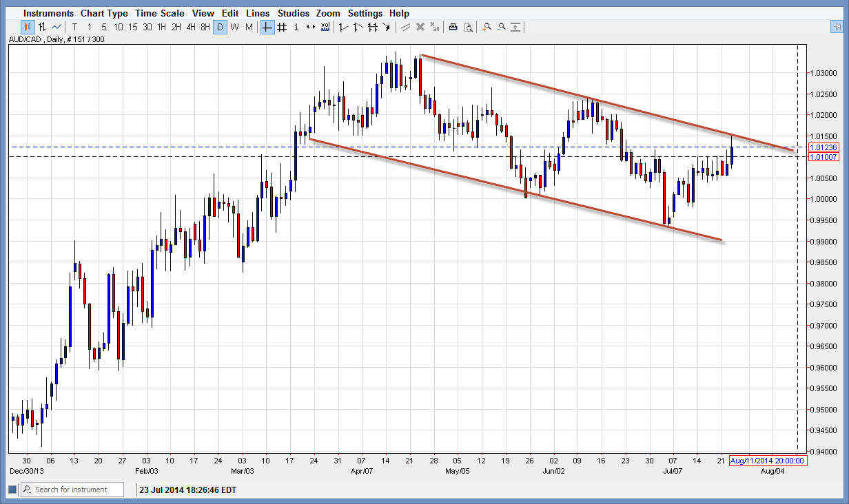Click the zoom out button
Image resolution: width=849 pixels, height=504 pixels.
tap(502, 27)
